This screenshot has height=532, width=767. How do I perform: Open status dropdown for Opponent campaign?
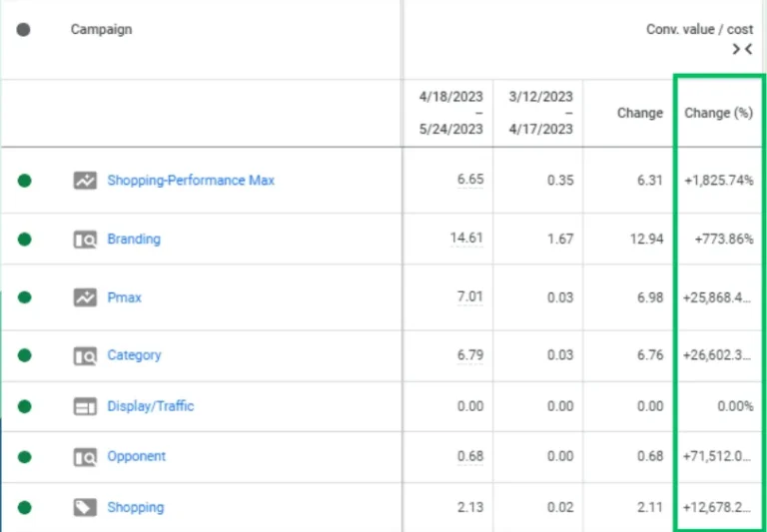(24, 457)
